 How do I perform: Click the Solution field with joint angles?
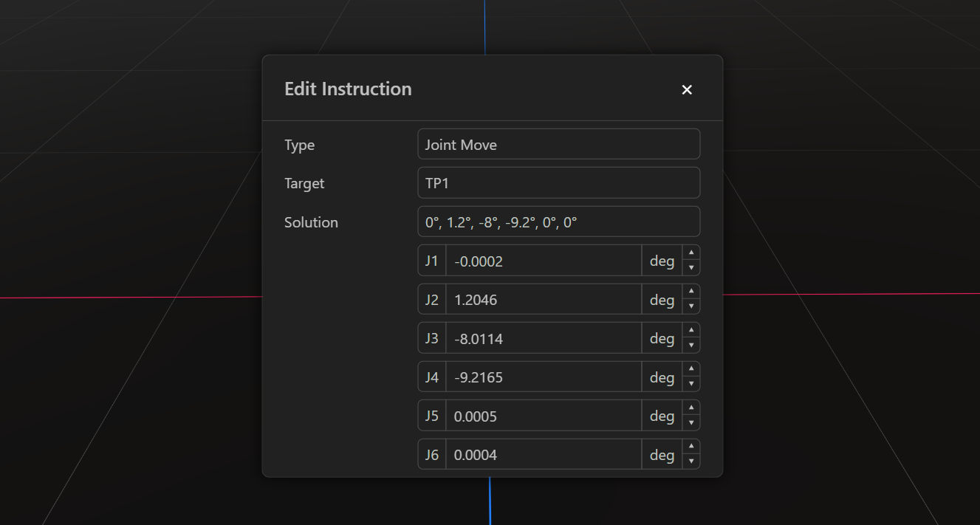[x=558, y=222]
